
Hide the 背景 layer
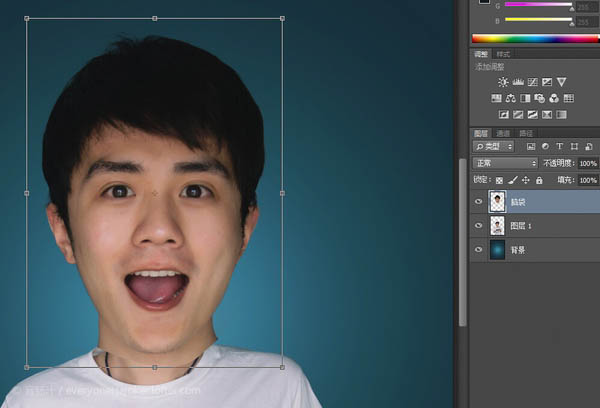click(478, 250)
